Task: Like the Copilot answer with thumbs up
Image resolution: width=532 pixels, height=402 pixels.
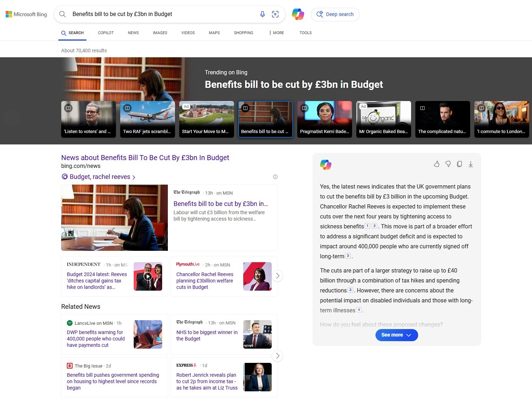Action: click(437, 164)
